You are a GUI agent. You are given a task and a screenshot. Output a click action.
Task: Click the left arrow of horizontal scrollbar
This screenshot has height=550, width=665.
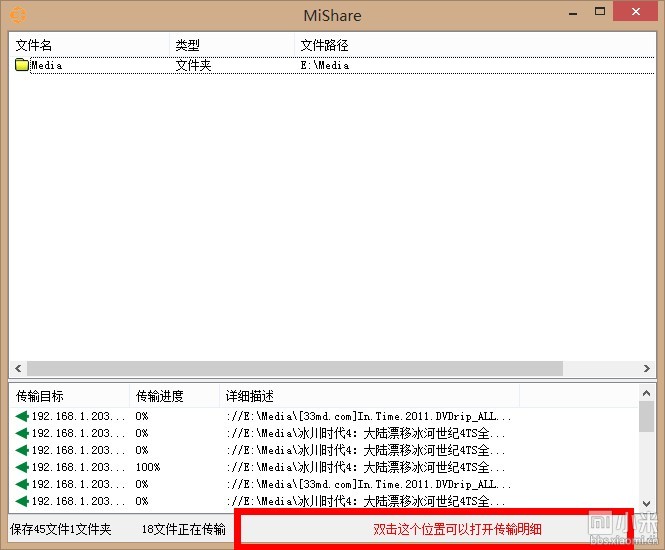click(18, 368)
